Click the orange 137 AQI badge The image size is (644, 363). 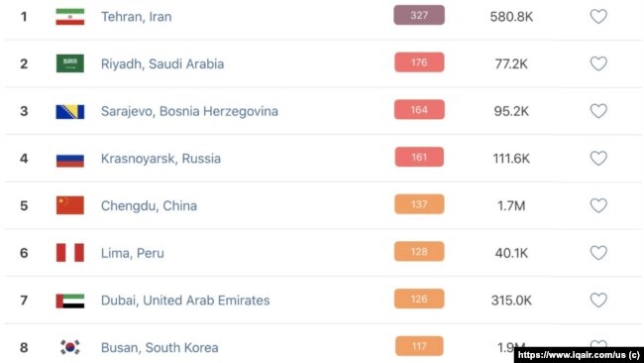419,204
